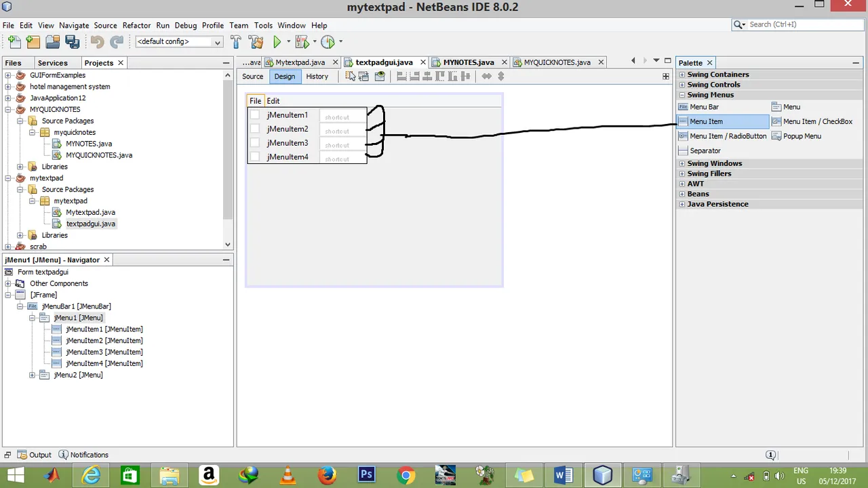Click the History view button

(x=317, y=77)
